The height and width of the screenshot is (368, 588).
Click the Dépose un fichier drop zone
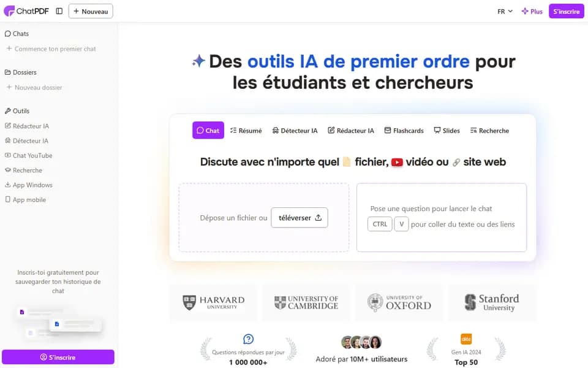click(264, 217)
